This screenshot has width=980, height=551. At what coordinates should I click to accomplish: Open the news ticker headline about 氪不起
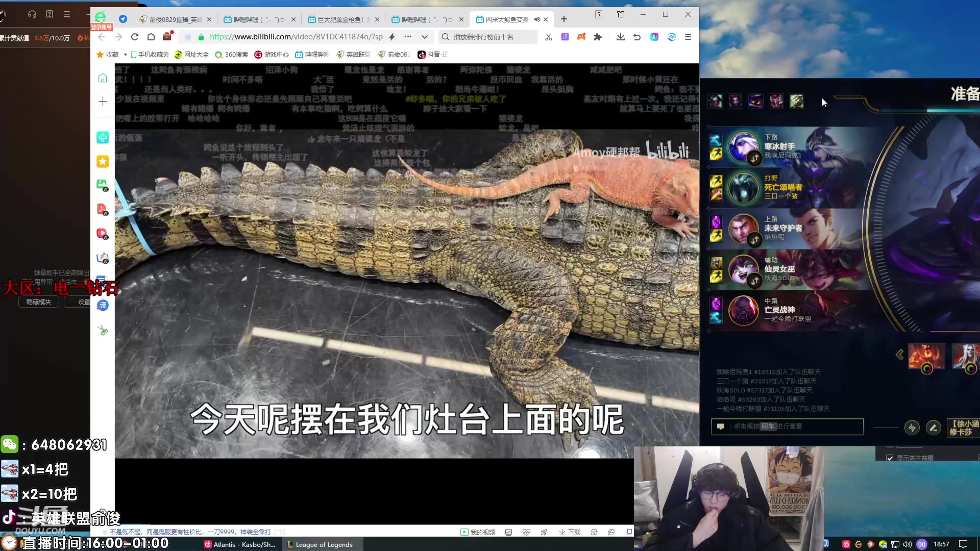(190, 532)
